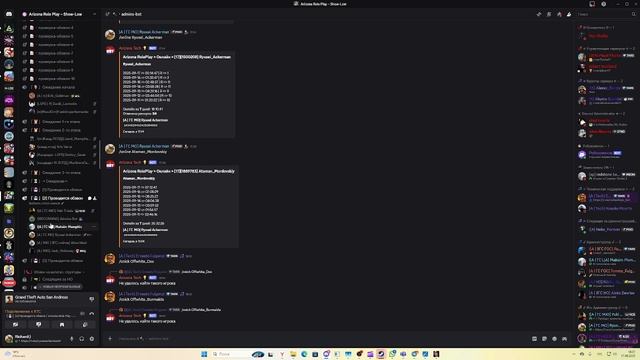640x360 pixels.
Task: Show pinned messages in channel header
Action: (559, 14)
